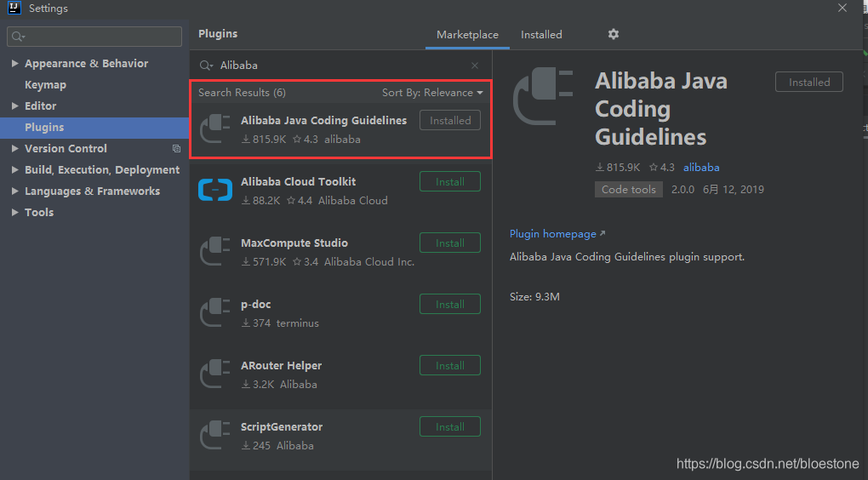
Task: Click the settings search magnifier icon
Action: pos(18,37)
